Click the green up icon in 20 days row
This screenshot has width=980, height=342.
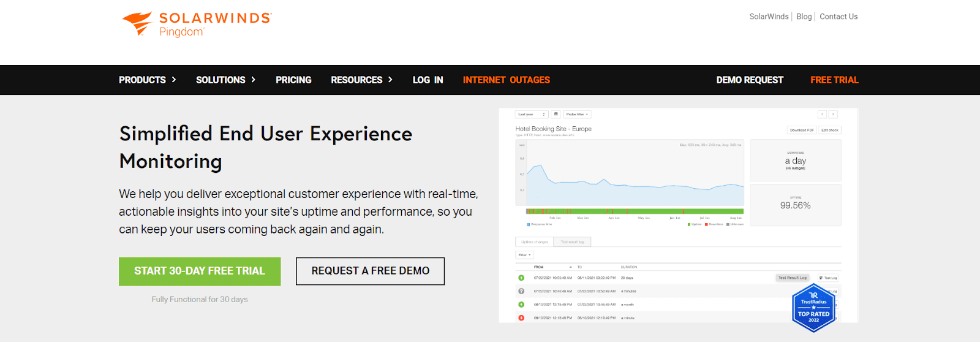coord(521,278)
